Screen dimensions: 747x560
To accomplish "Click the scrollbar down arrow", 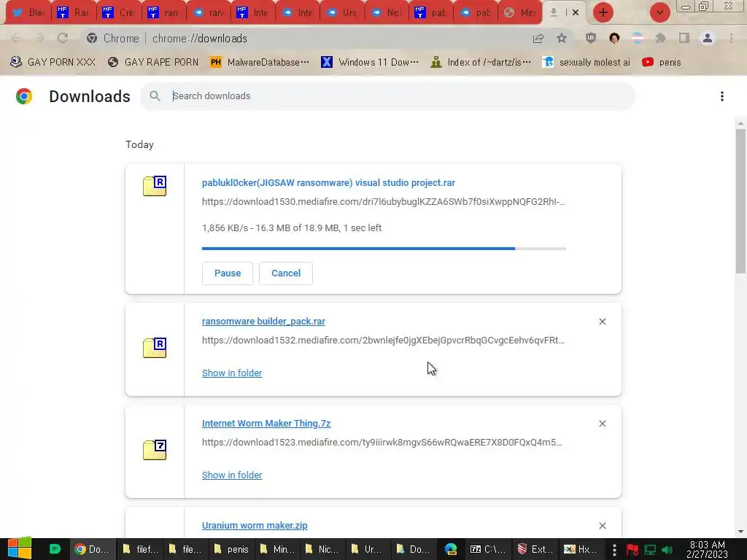I will pyautogui.click(x=740, y=532).
